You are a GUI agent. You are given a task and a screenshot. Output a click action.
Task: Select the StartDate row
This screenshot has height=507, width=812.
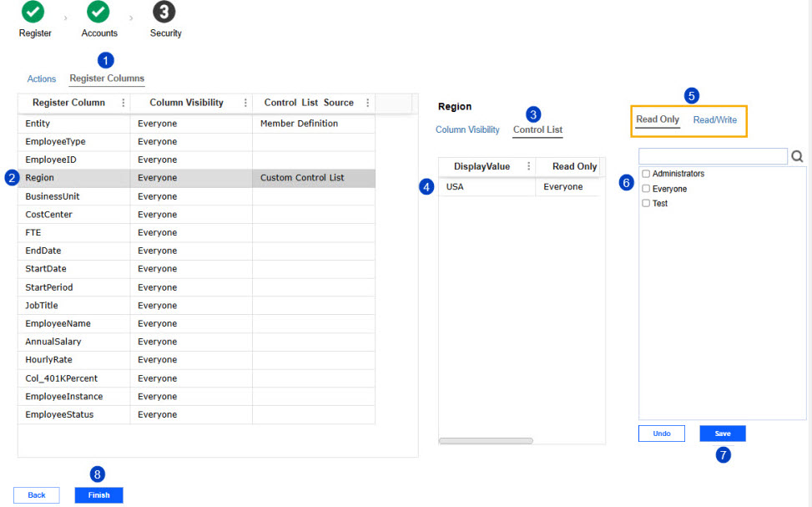pos(196,269)
